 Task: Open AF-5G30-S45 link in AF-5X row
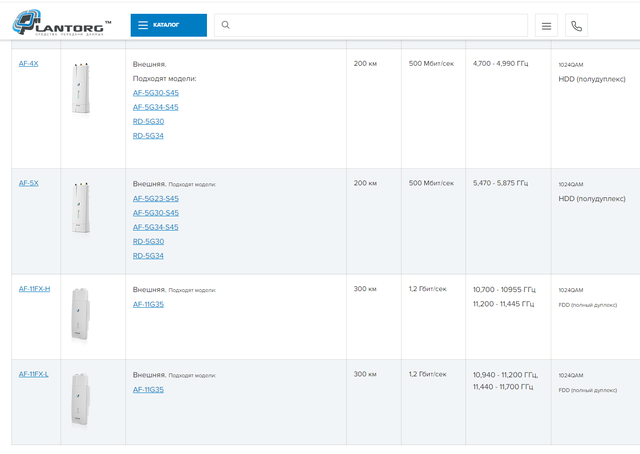(x=156, y=213)
